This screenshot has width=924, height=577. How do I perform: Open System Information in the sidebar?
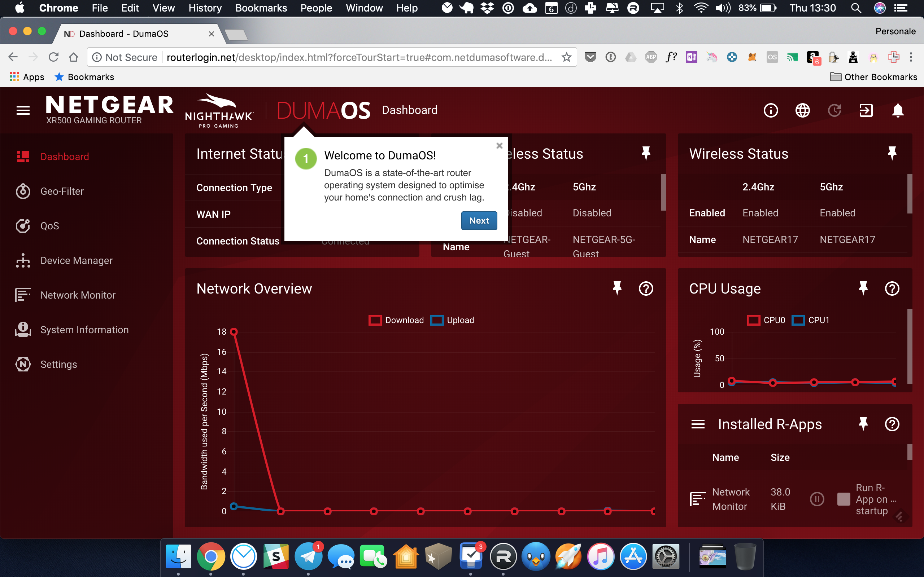pyautogui.click(x=84, y=330)
